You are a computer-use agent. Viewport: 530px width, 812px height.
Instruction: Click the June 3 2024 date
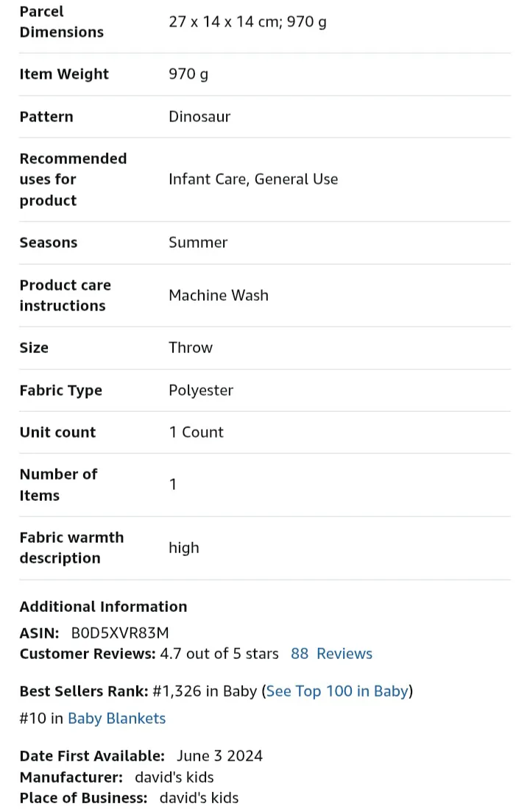click(219, 756)
